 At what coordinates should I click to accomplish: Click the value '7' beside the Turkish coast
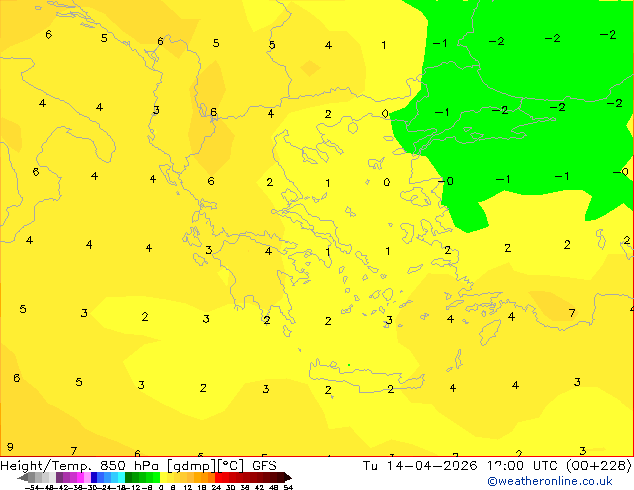point(572,313)
